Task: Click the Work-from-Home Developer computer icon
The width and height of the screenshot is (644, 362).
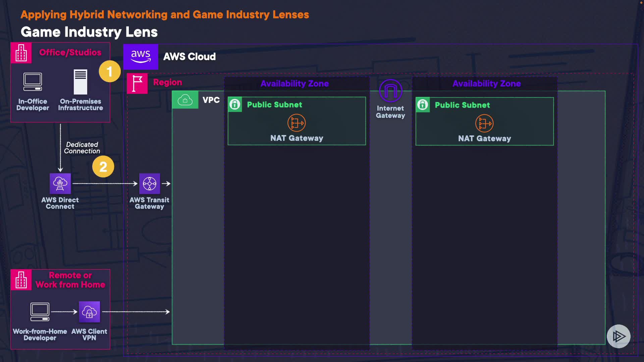Action: 40,312
